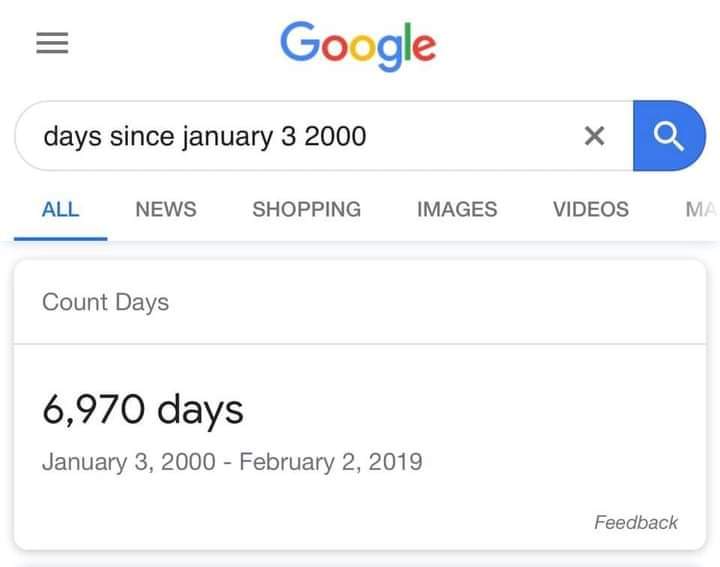The height and width of the screenshot is (567, 720).
Task: Open the Feedback link
Action: coord(636,522)
